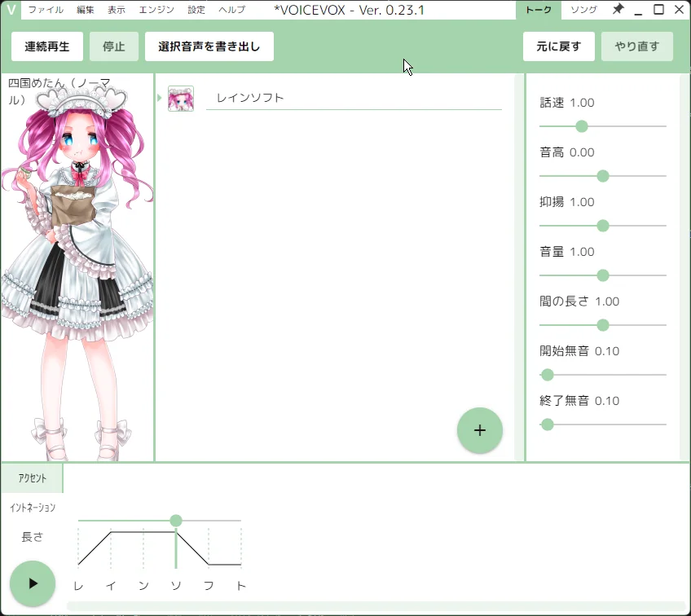Click 選択音声を書き出し button
The height and width of the screenshot is (616, 691).
209,46
